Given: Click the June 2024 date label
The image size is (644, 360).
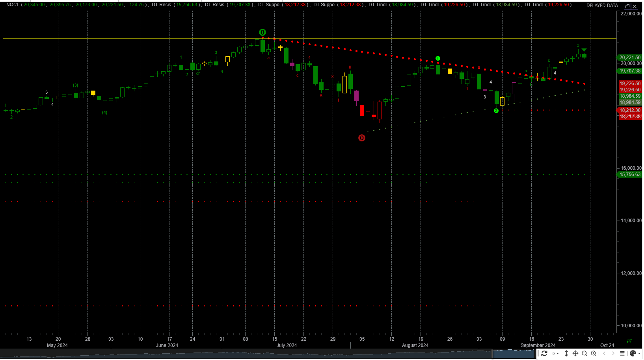Looking at the screenshot, I should 167,345.
